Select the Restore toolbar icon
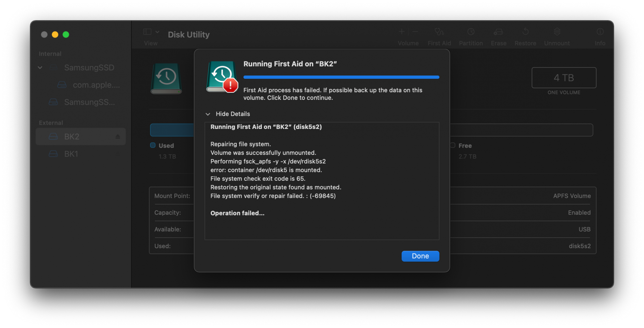The width and height of the screenshot is (644, 328). click(525, 32)
